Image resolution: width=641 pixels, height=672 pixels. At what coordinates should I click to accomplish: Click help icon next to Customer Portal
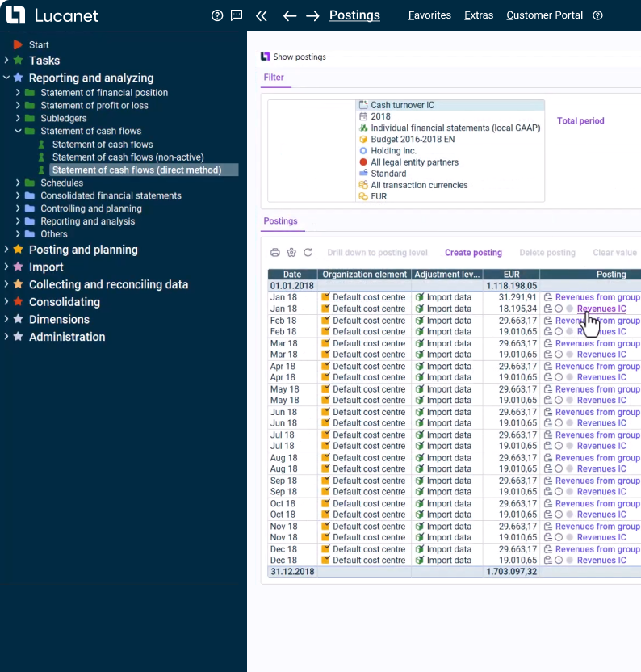pos(598,15)
